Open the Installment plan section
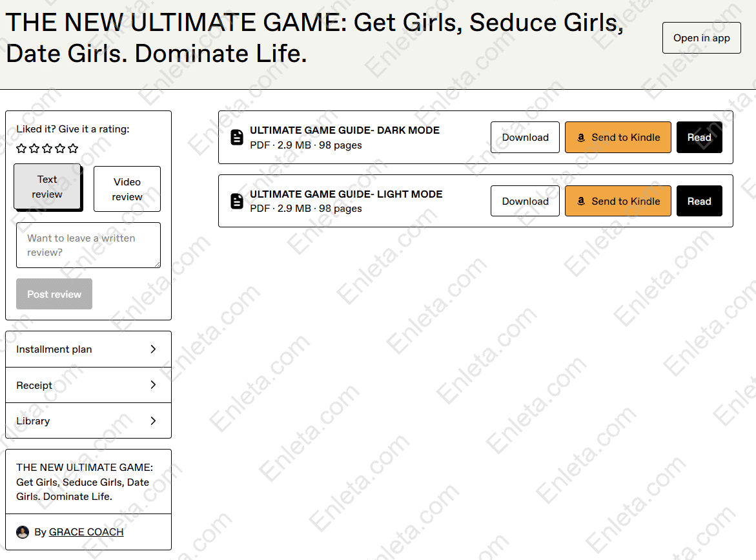 tap(88, 349)
